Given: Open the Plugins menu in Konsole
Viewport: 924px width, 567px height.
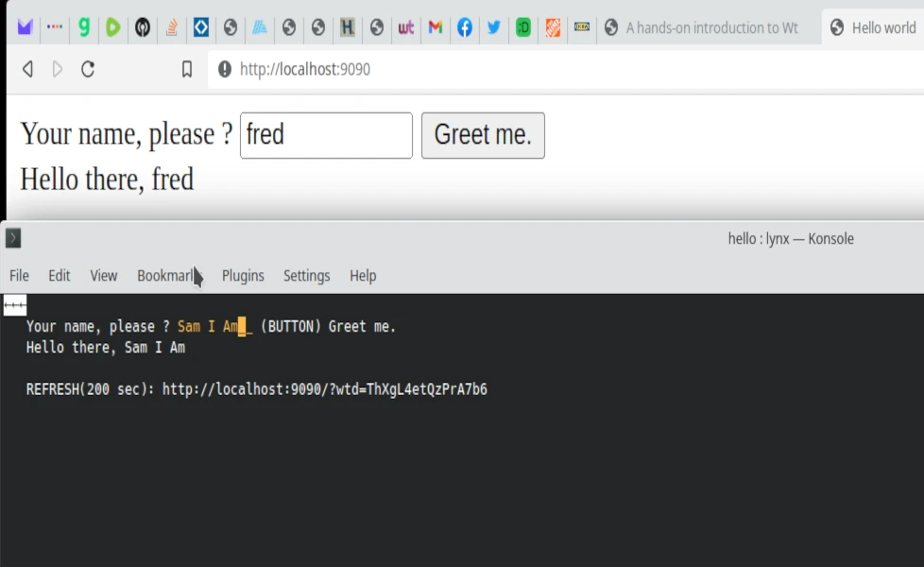Looking at the screenshot, I should coord(243,276).
